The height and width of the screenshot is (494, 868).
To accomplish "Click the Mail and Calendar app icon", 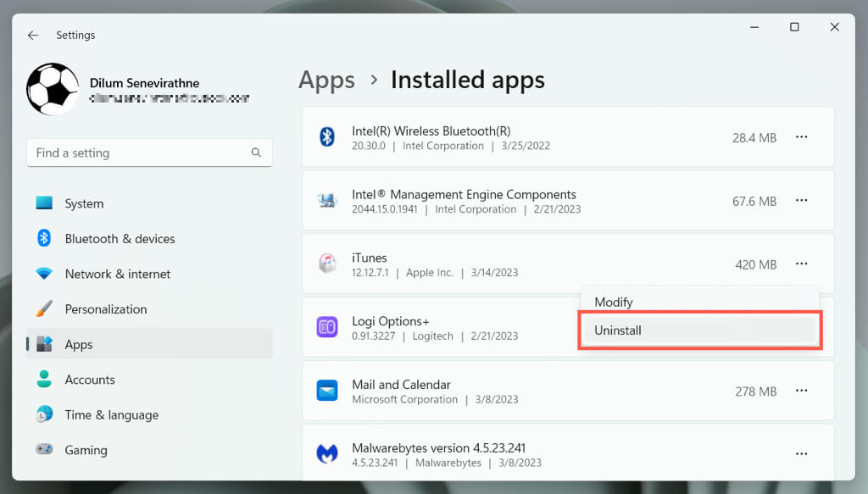I will (x=327, y=391).
